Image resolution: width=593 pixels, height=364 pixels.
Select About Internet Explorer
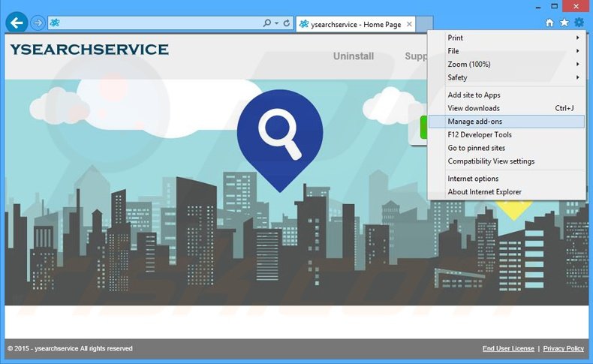pyautogui.click(x=507, y=191)
